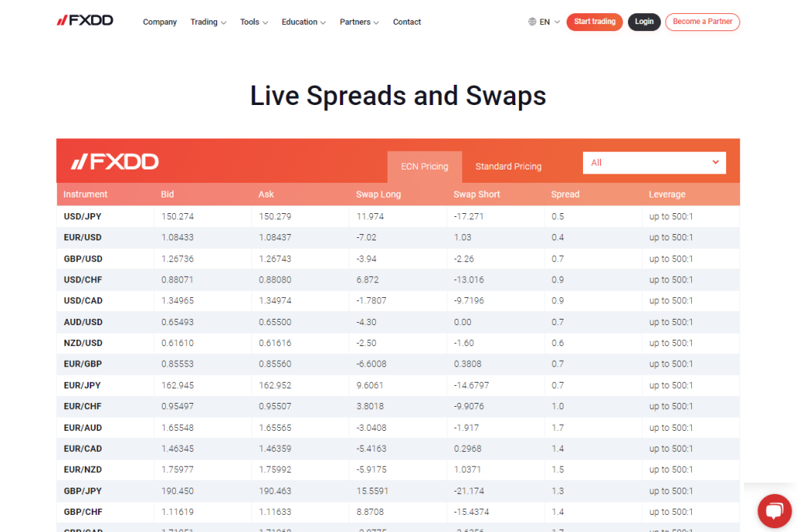
Task: Click the FXDD logo on the orange table banner
Action: tap(114, 162)
